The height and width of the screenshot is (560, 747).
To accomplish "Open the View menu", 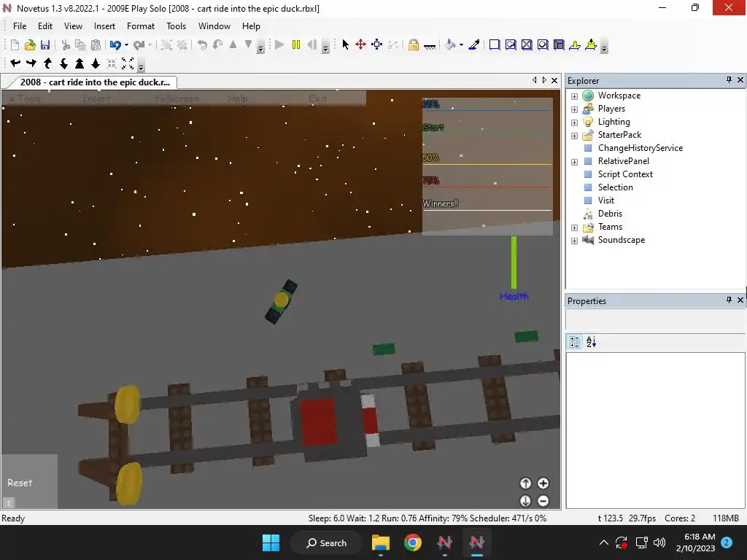I will pos(73,26).
